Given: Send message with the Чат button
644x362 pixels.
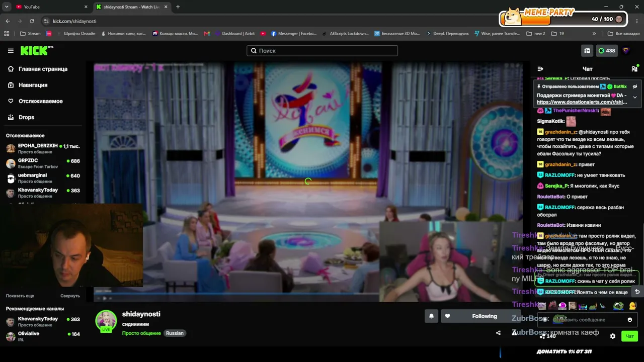Looking at the screenshot, I should click(629, 336).
